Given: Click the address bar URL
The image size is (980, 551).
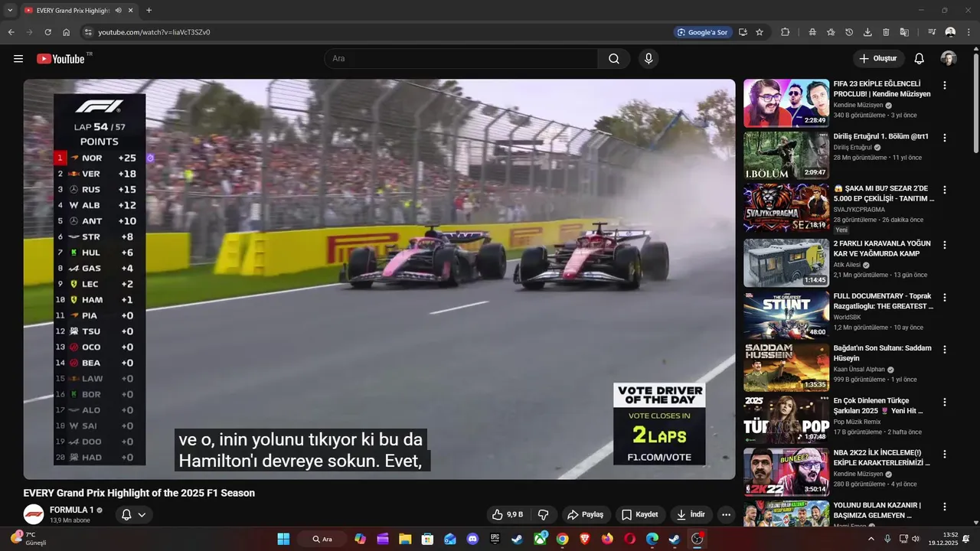Looking at the screenshot, I should click(x=154, y=32).
